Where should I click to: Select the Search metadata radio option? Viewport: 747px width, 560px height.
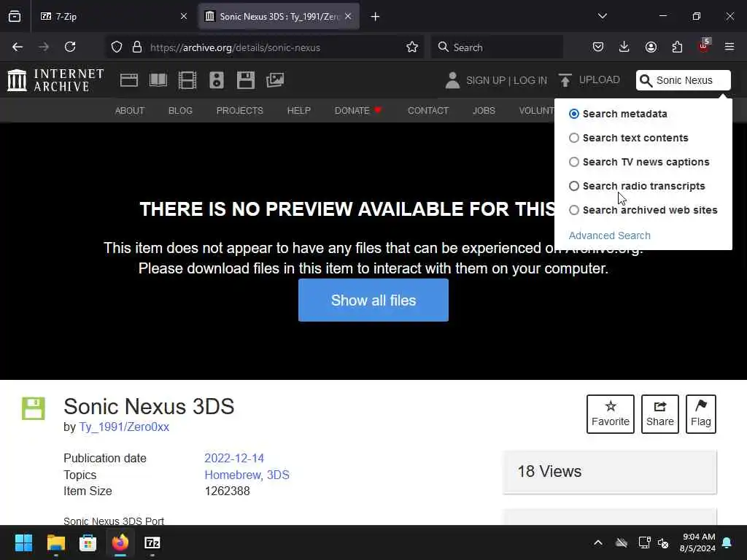pos(574,114)
